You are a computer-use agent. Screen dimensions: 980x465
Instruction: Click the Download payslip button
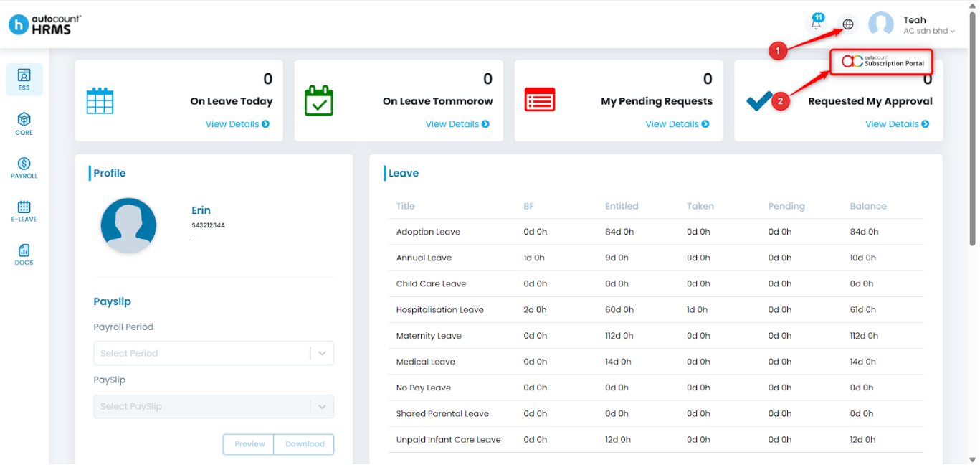[x=305, y=444]
